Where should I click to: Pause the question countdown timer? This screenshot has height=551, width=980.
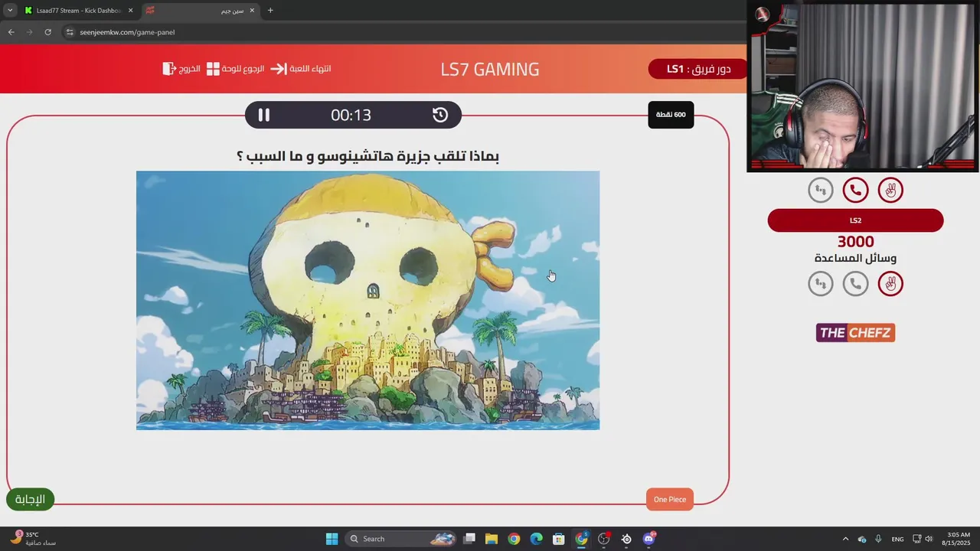click(x=263, y=115)
